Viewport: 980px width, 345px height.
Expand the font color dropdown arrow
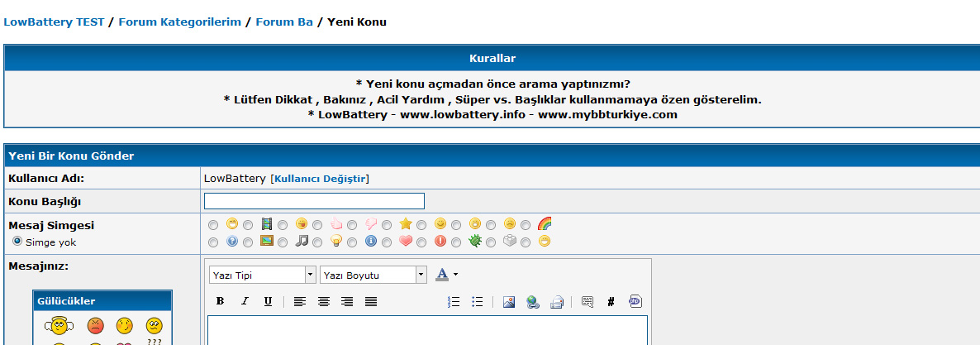click(455, 275)
